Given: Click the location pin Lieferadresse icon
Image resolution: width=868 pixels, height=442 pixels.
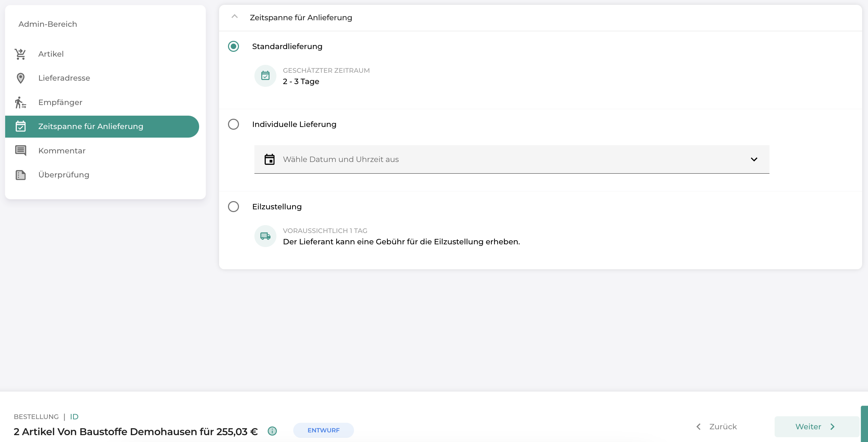Looking at the screenshot, I should tap(21, 78).
